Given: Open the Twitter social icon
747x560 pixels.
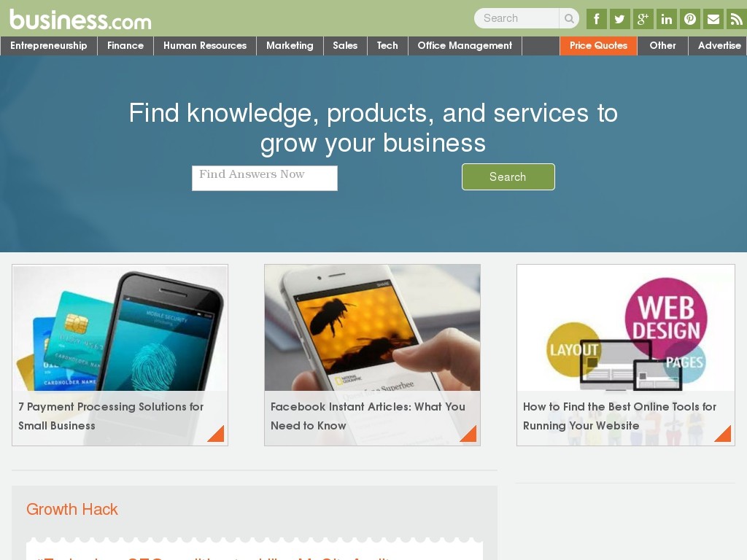Looking at the screenshot, I should pos(619,19).
